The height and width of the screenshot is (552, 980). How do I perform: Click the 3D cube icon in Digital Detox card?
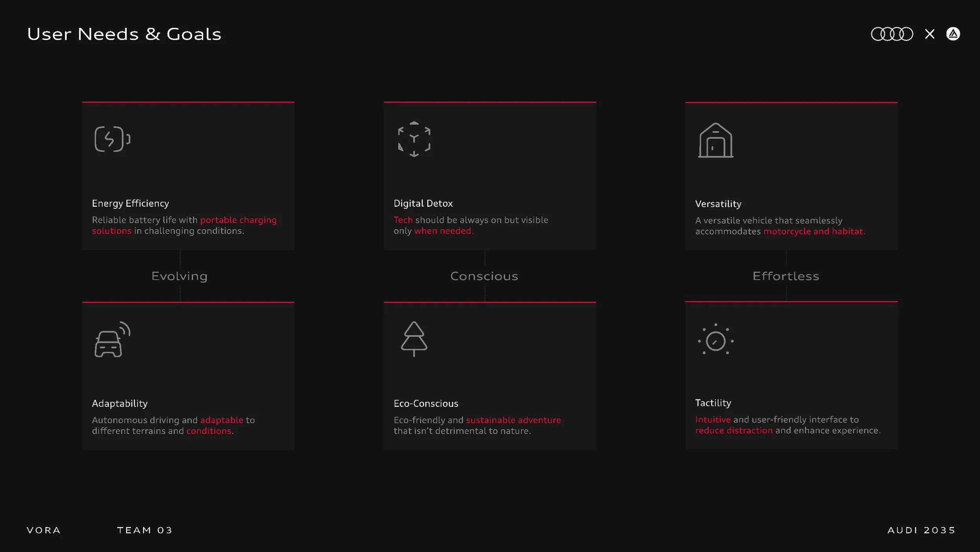(x=414, y=139)
